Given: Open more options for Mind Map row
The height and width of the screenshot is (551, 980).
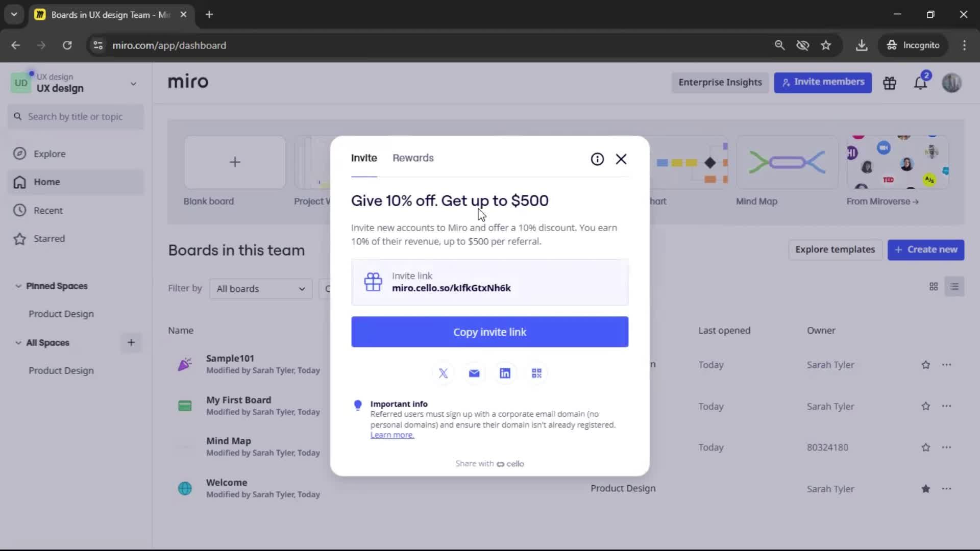Looking at the screenshot, I should [946, 447].
